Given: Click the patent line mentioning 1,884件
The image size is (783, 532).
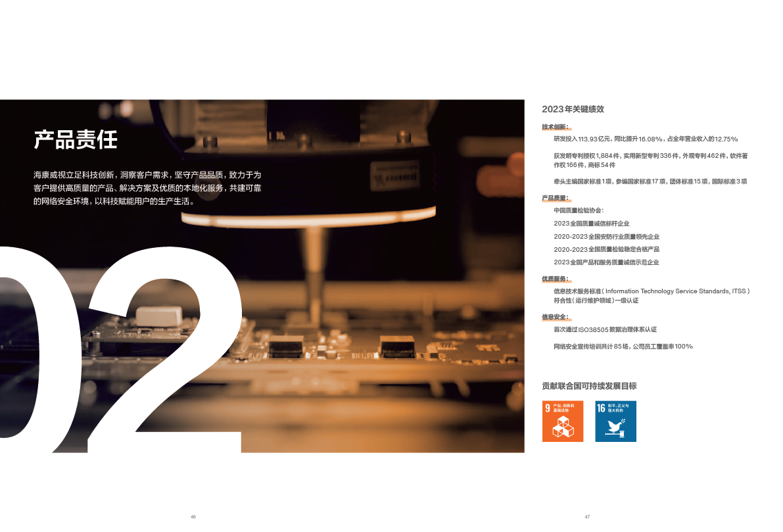Looking at the screenshot, I should [650, 156].
